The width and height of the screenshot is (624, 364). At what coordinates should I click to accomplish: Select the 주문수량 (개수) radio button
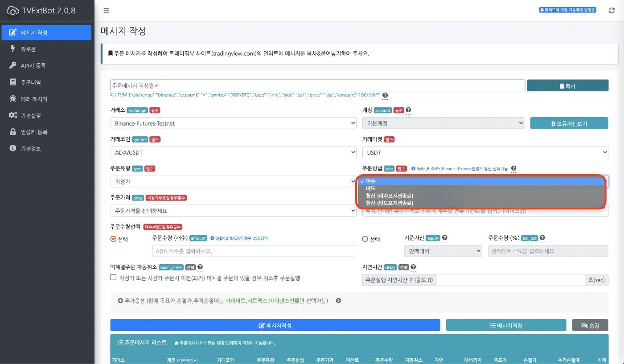tap(113, 239)
